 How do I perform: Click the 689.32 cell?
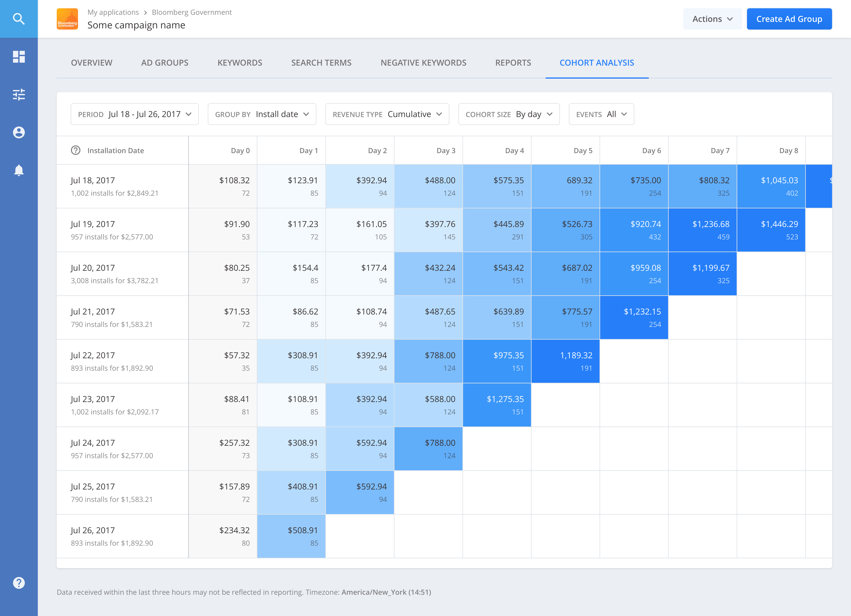[x=565, y=186]
